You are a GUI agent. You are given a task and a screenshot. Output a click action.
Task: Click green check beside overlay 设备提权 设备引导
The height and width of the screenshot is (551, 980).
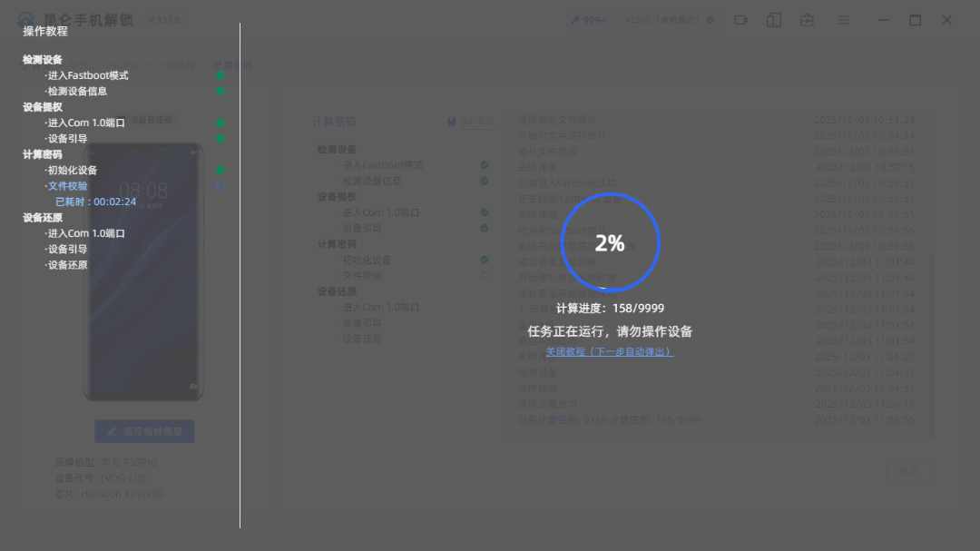pyautogui.click(x=220, y=139)
